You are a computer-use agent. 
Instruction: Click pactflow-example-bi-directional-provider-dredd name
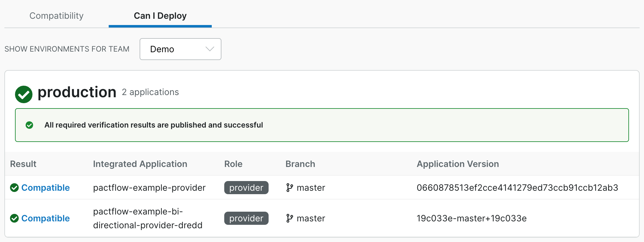(148, 218)
